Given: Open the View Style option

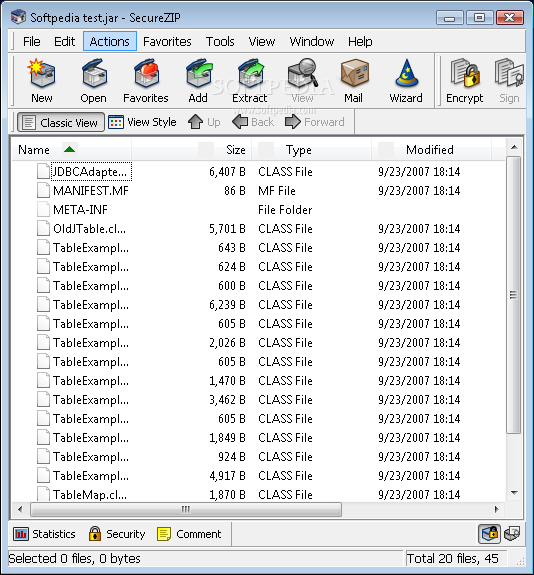Looking at the screenshot, I should 142,122.
